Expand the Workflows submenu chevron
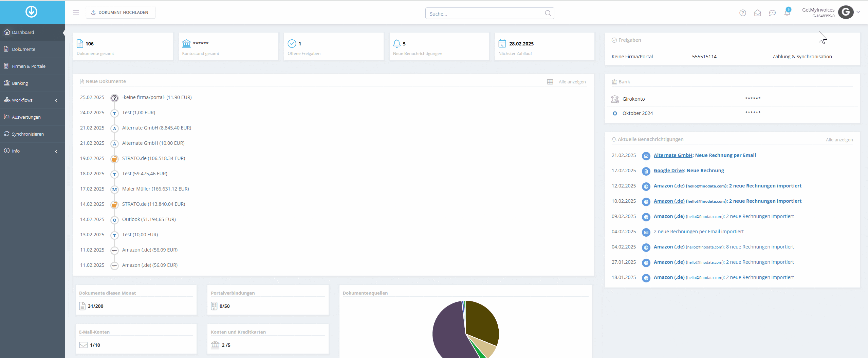 tap(56, 100)
